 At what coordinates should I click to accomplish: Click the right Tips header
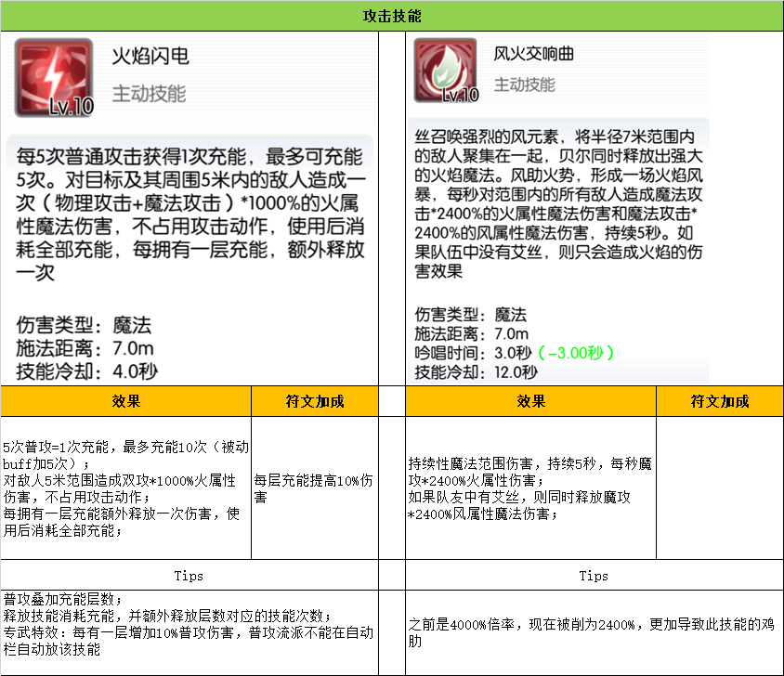(x=594, y=575)
